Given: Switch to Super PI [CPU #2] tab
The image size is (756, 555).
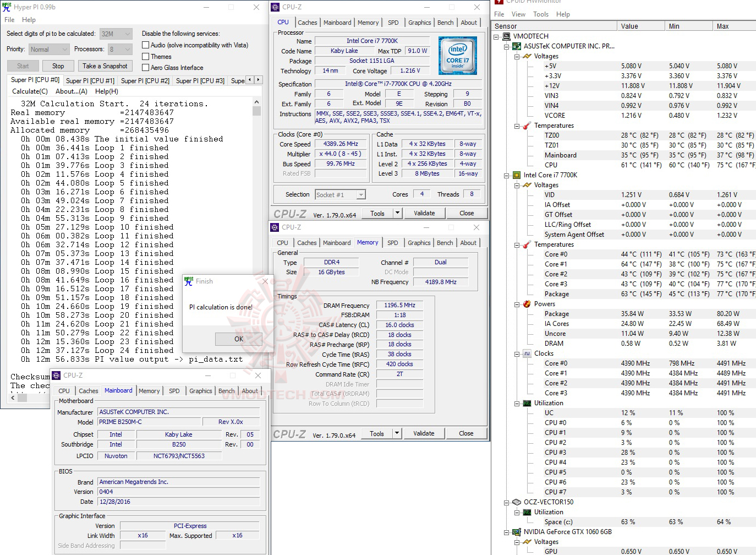Looking at the screenshot, I should coord(145,80).
